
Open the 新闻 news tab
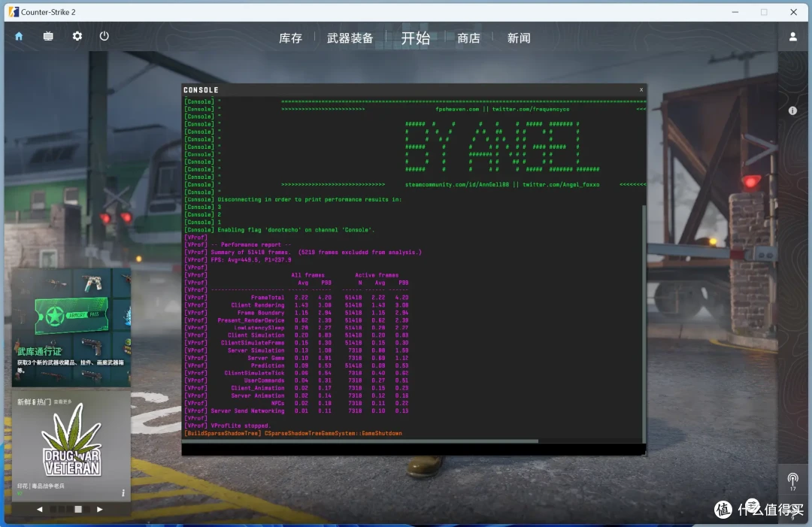[x=518, y=38]
